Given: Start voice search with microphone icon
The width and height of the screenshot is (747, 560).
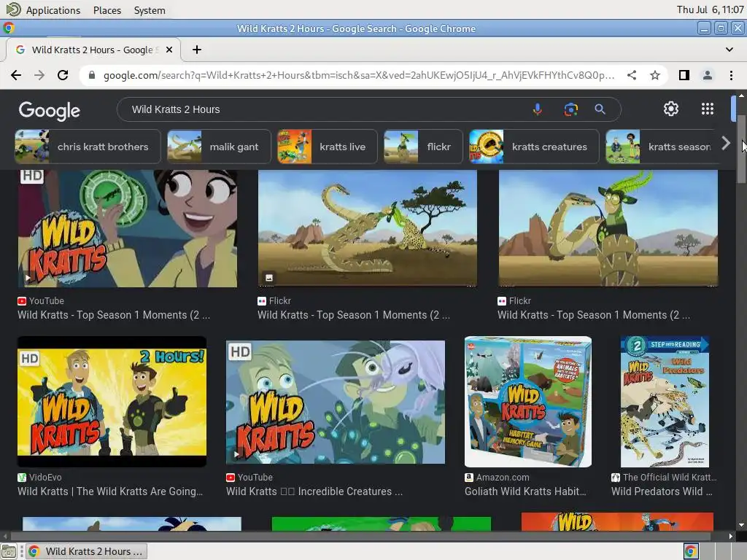Looking at the screenshot, I should [538, 109].
